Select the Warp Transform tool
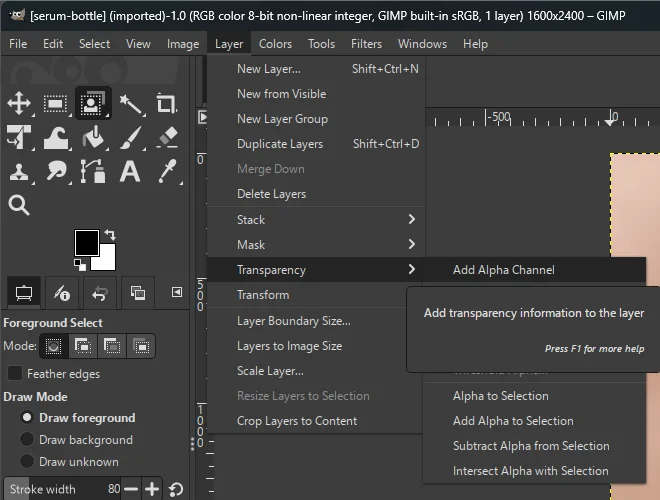The height and width of the screenshot is (500, 660). tap(56, 138)
